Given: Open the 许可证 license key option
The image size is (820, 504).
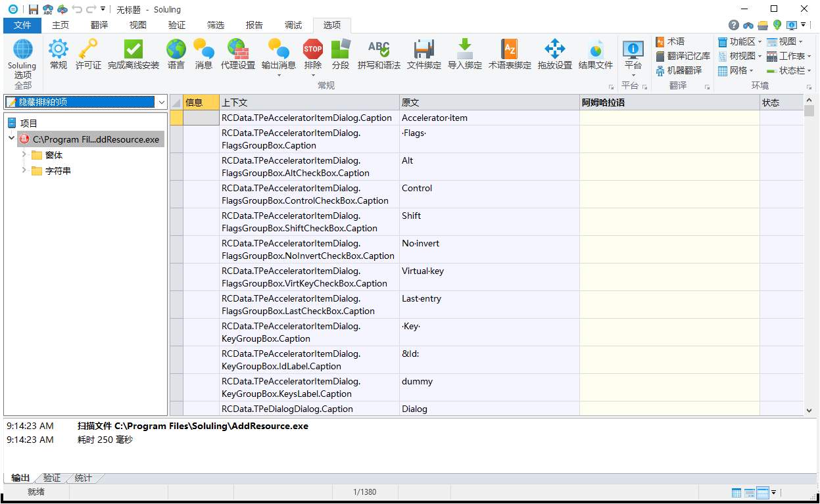Looking at the screenshot, I should tap(88, 54).
